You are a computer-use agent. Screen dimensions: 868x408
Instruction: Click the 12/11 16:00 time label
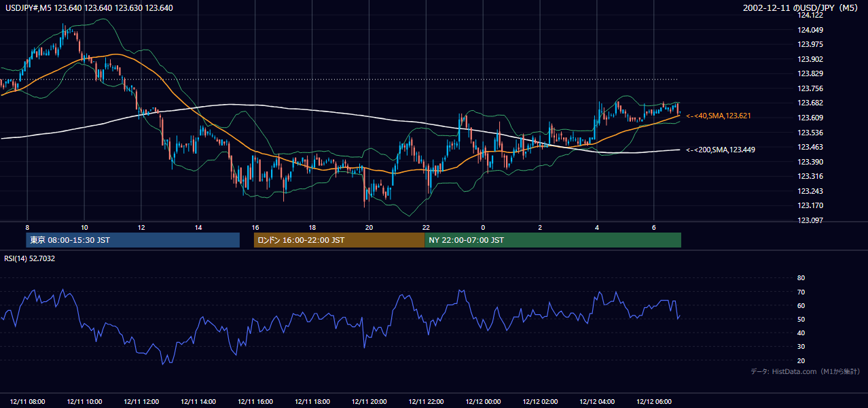pos(255,402)
